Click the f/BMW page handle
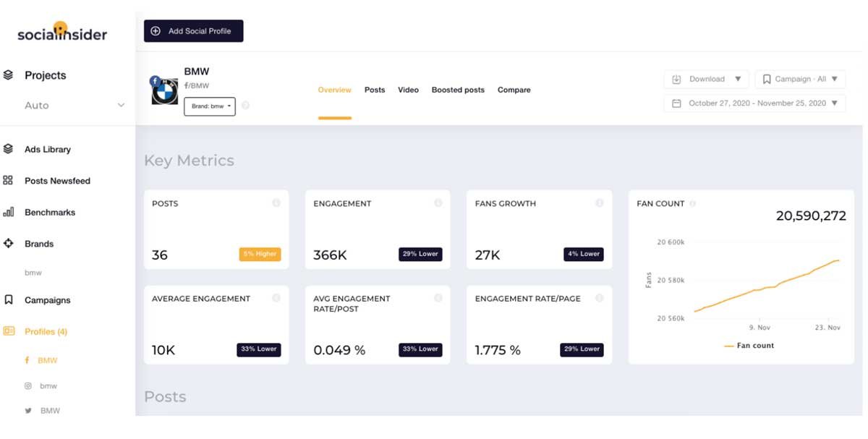Screen dimensions: 868x439 coord(197,85)
